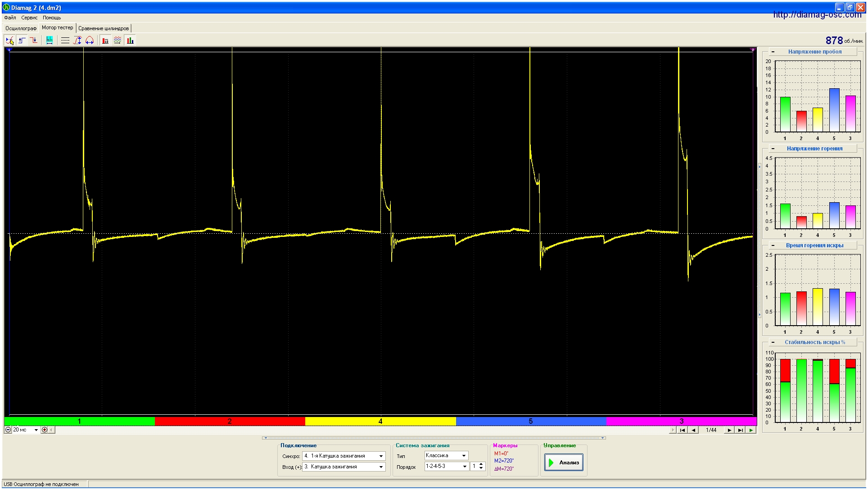
Task: Click the multi-colored waveforms overlay icon
Action: pos(118,41)
